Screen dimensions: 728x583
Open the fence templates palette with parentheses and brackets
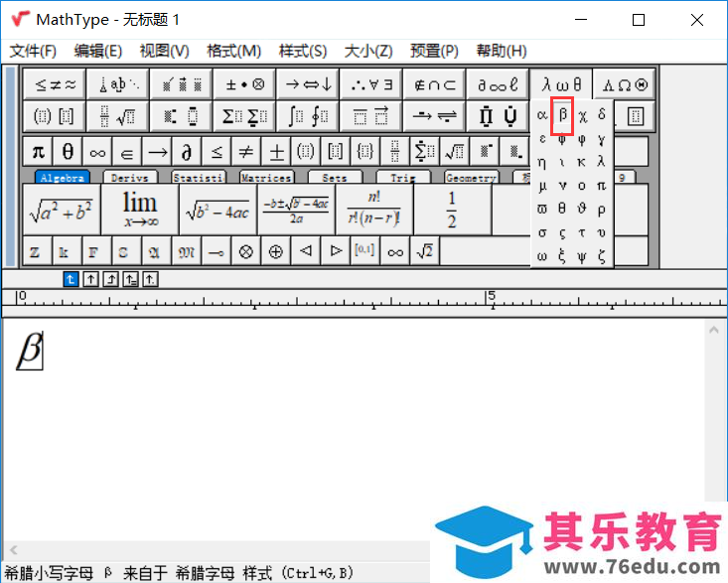point(54,116)
